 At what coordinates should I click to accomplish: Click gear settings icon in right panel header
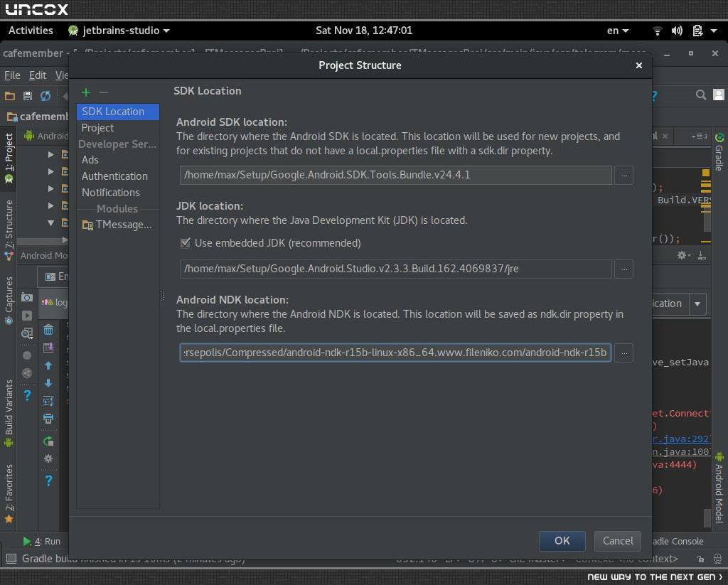pyautogui.click(x=682, y=255)
